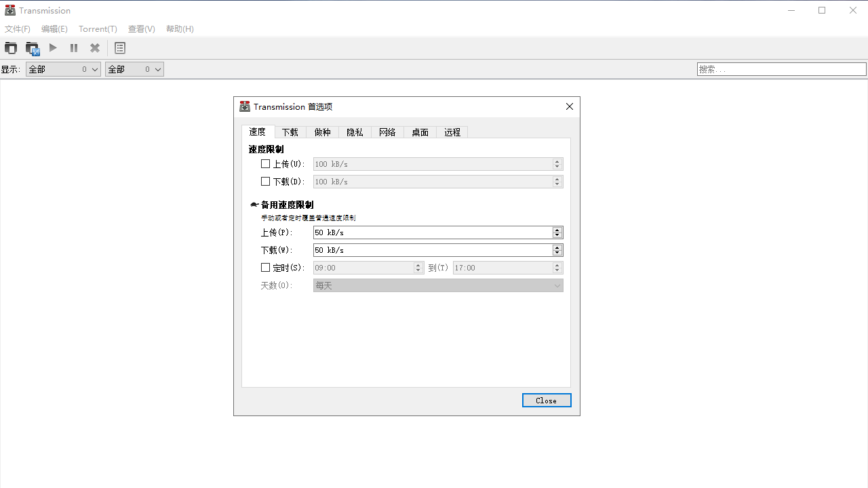Click the 搜索 search field
868x488 pixels.
point(781,68)
